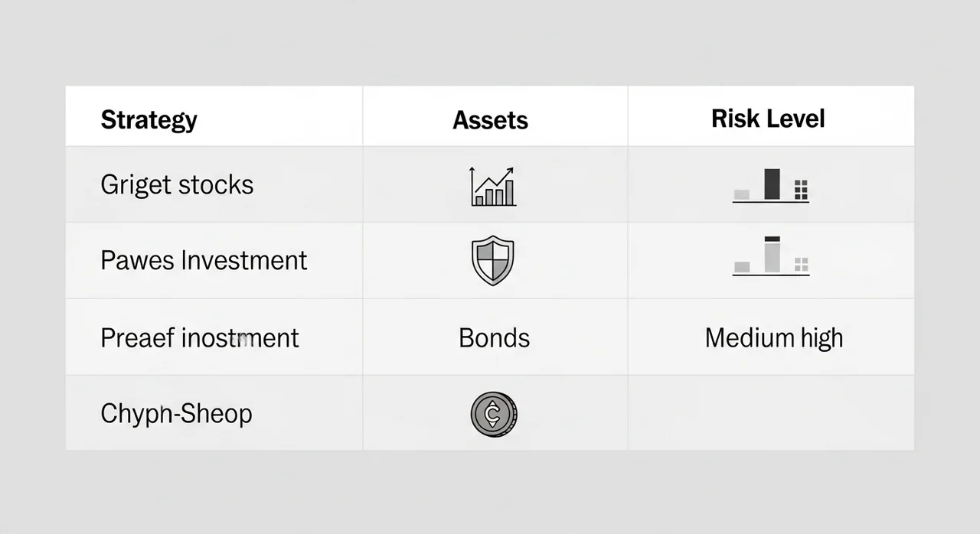980x534 pixels.
Task: Select the Assets column header
Action: pyautogui.click(x=490, y=120)
